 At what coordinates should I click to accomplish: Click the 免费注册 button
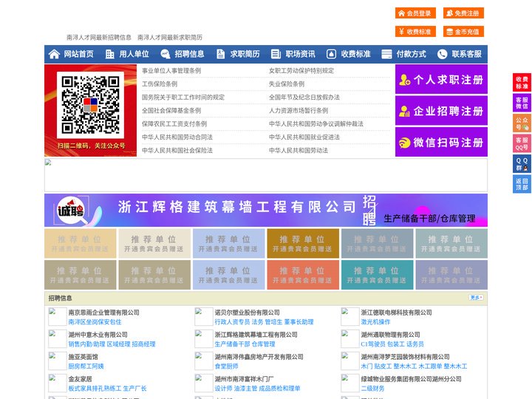coord(463,13)
